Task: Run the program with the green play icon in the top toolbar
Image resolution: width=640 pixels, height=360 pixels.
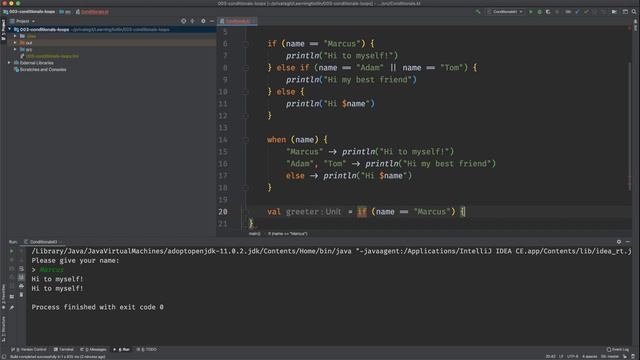Action: tap(531, 12)
